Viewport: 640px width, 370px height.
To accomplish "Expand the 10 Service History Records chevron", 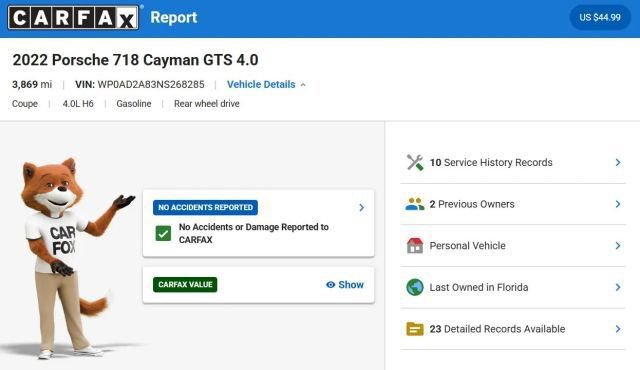I will pos(618,162).
